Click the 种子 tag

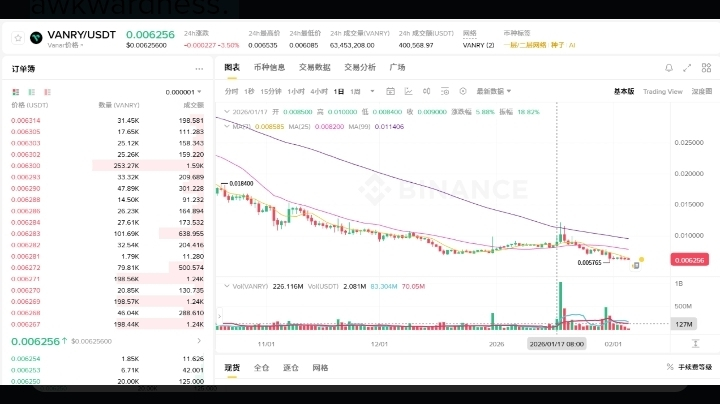(x=557, y=45)
